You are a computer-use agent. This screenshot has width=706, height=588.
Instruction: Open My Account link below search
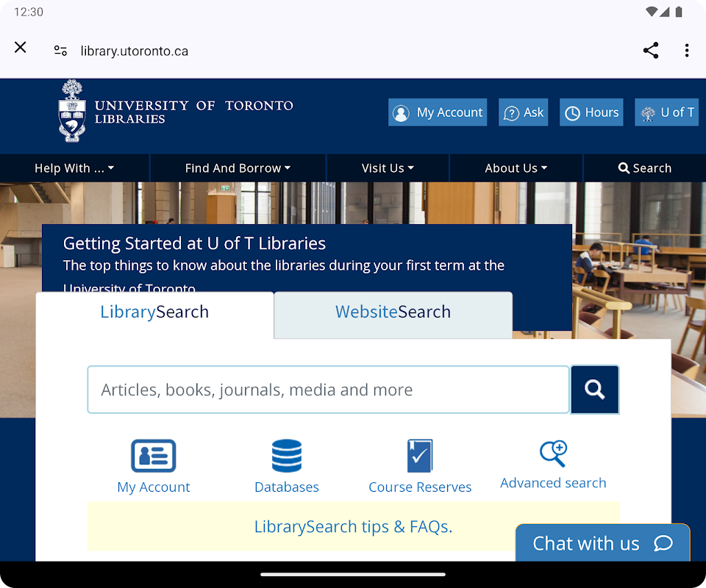pos(154,487)
